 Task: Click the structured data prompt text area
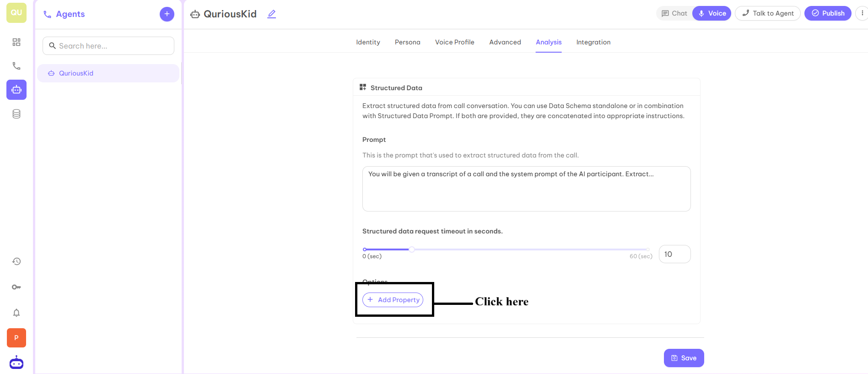pyautogui.click(x=527, y=189)
